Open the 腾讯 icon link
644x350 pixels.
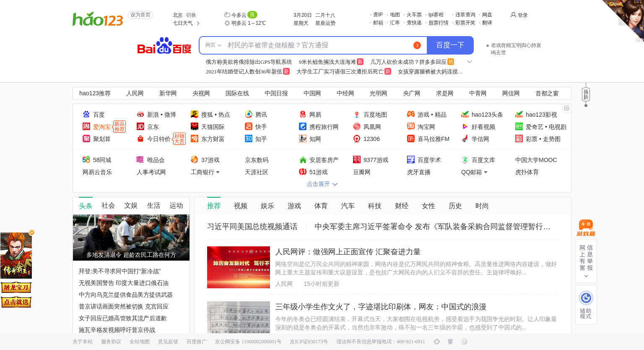coord(249,114)
